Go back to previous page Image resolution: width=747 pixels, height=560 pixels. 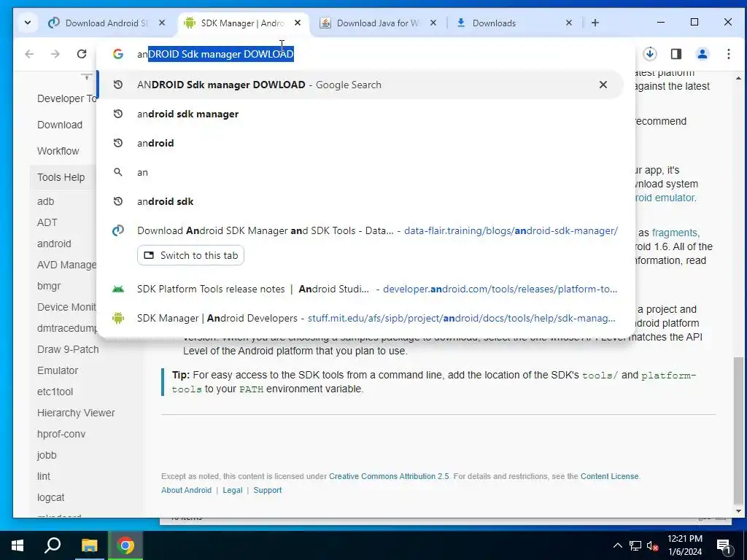click(x=29, y=54)
